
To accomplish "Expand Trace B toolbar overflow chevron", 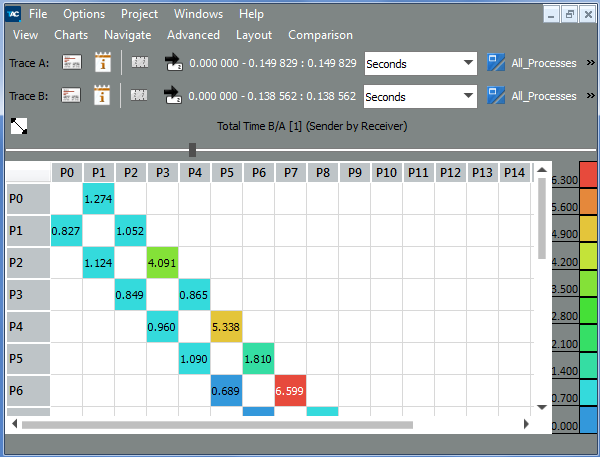I will (x=590, y=95).
